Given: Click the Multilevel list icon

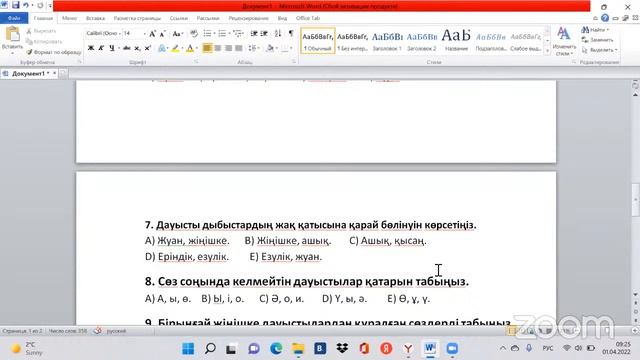Looking at the screenshot, I should 238,33.
